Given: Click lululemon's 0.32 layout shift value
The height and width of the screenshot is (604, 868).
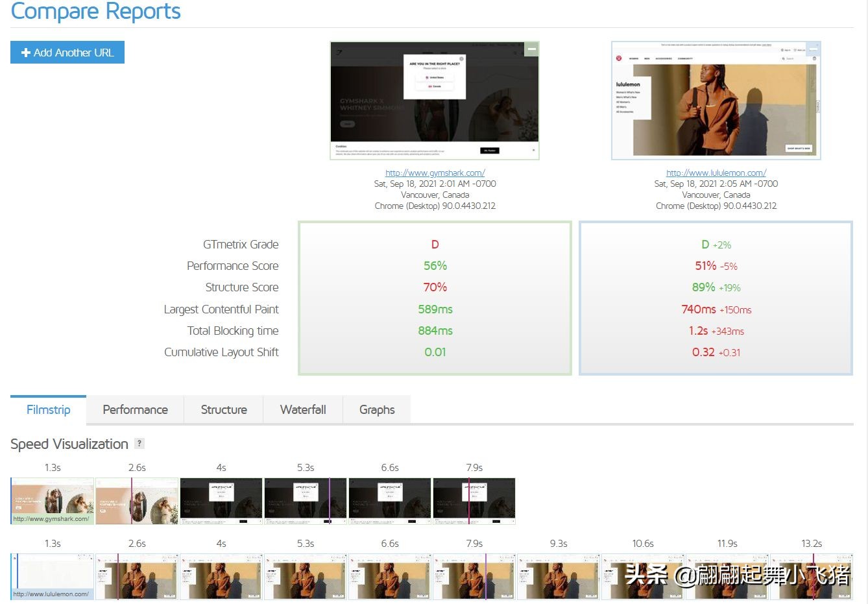Looking at the screenshot, I should (703, 352).
